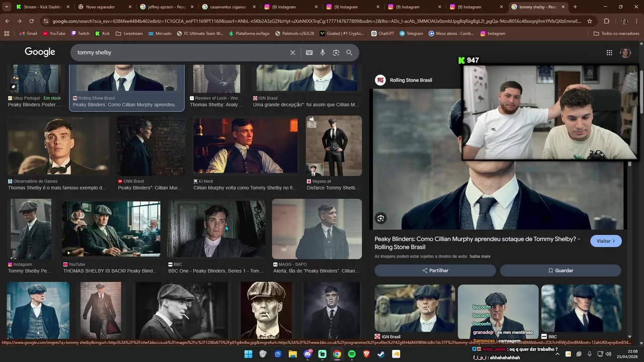Open the Gmail bookmark
Image resolution: width=644 pixels, height=362 pixels.
pyautogui.click(x=28, y=33)
